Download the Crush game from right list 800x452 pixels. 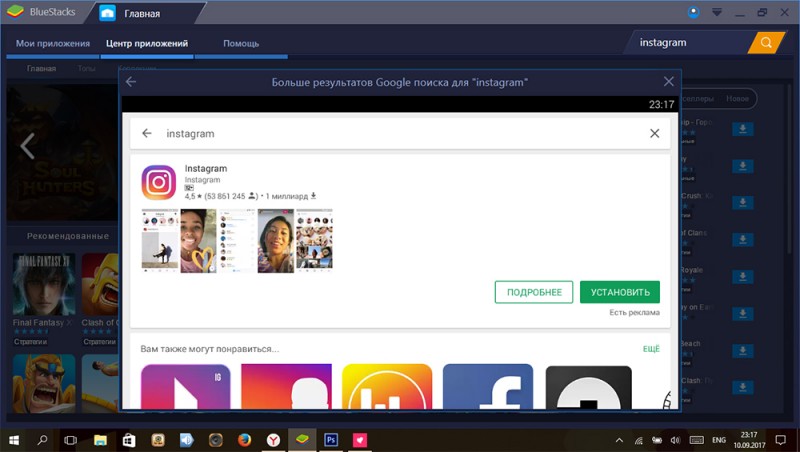click(x=742, y=203)
